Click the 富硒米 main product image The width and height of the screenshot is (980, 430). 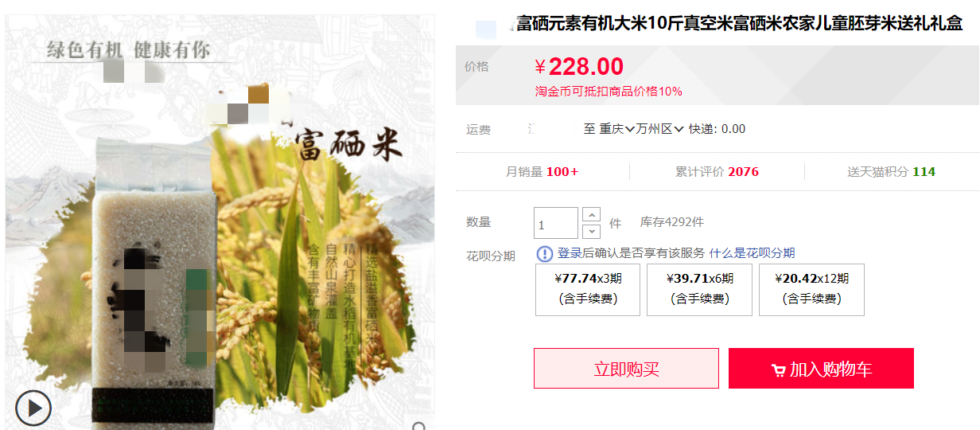tap(220, 222)
